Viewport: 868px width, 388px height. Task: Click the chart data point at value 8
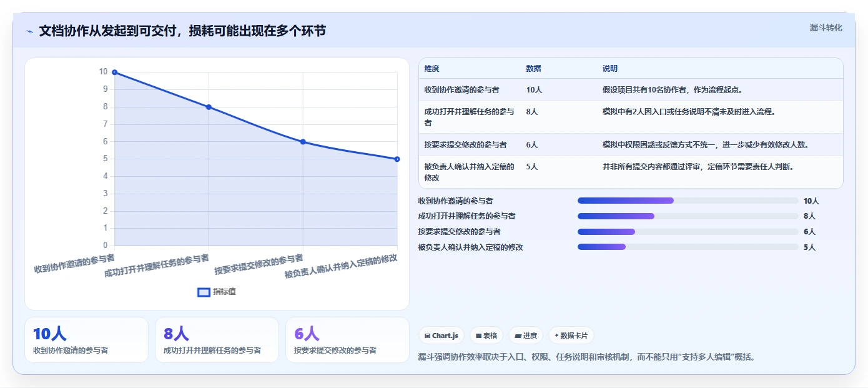coord(209,107)
